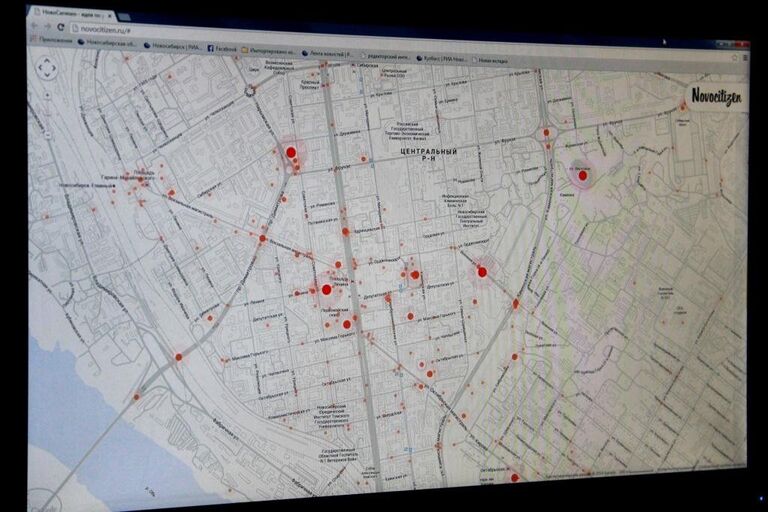Open a new tab with the tab-strip button

[124, 17]
